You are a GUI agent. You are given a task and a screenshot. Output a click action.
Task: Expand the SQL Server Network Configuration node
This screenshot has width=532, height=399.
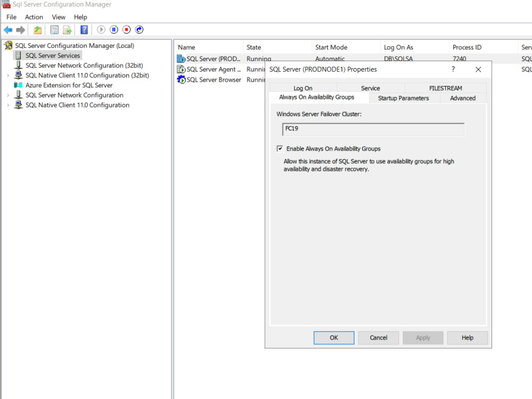pos(8,95)
